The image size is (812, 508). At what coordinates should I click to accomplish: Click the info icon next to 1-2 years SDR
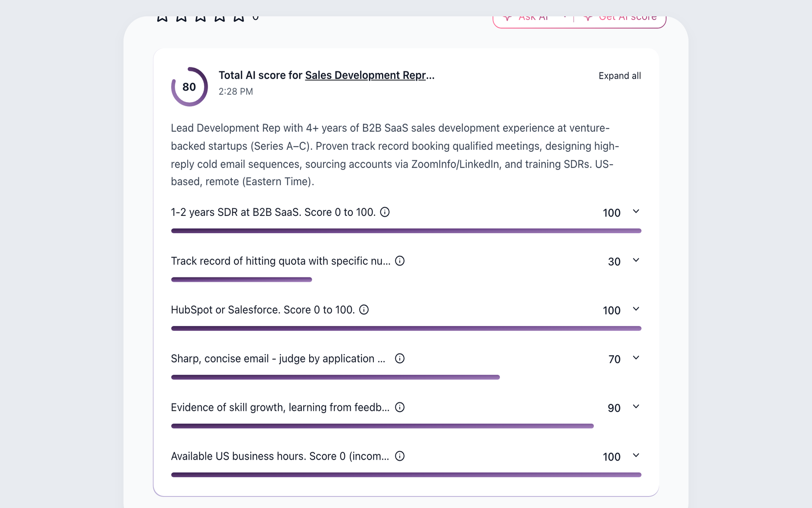click(384, 212)
